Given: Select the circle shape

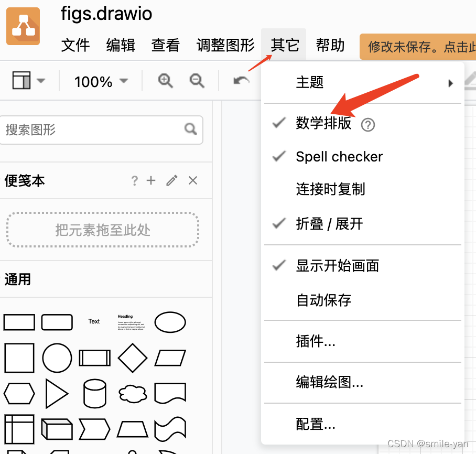Looking at the screenshot, I should pyautogui.click(x=57, y=358).
